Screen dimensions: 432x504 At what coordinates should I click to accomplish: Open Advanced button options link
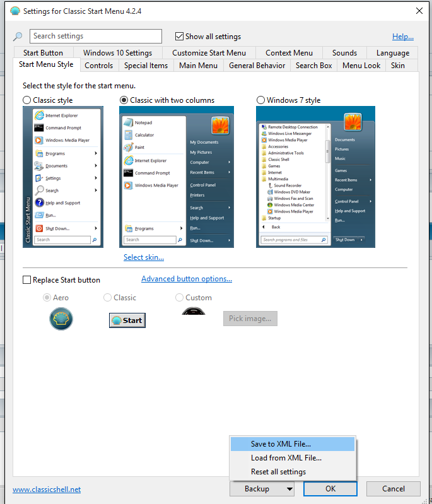(x=187, y=279)
